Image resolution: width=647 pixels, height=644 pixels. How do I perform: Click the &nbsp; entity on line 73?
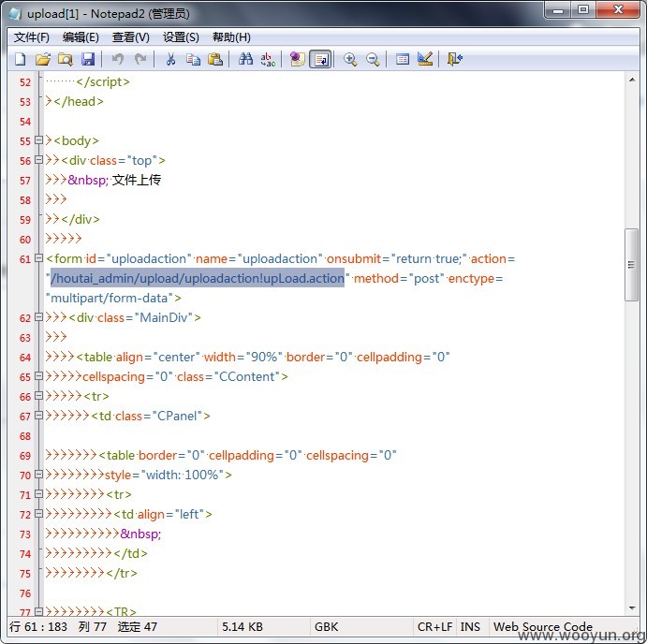140,534
